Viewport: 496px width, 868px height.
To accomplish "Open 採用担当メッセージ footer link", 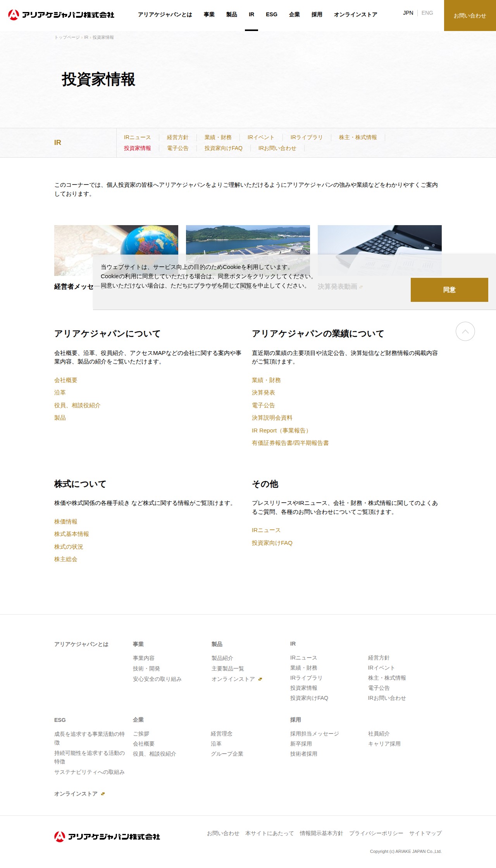I will (x=315, y=734).
